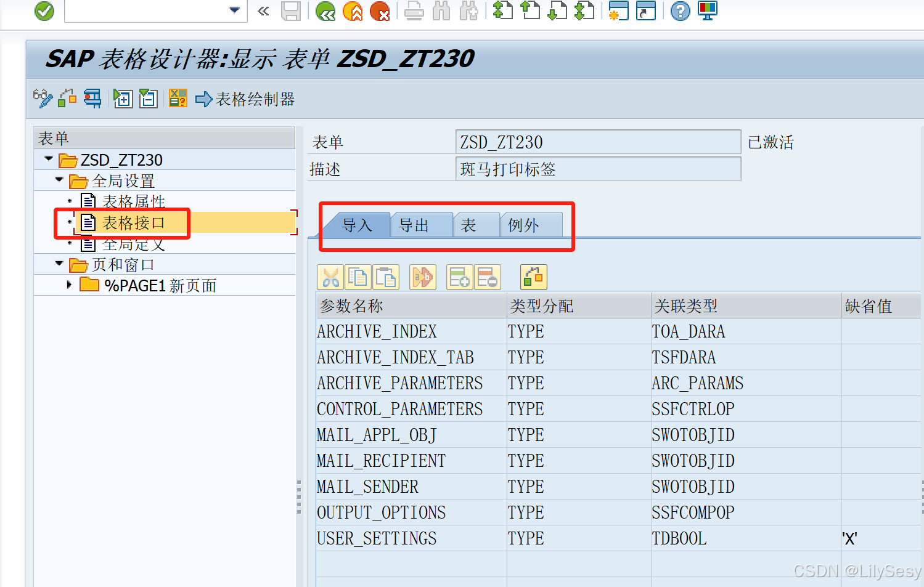
Task: Paste rows using the clipboard icon
Action: click(x=386, y=277)
